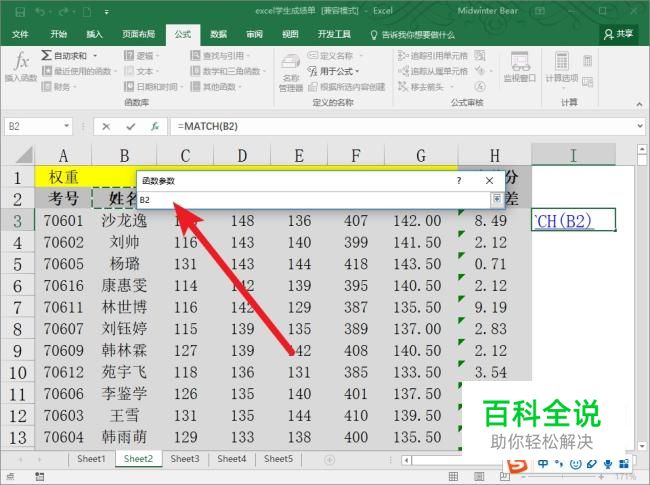Click Trace Dependents (追踪从属单元格)
This screenshot has height=485, width=650.
click(x=433, y=71)
